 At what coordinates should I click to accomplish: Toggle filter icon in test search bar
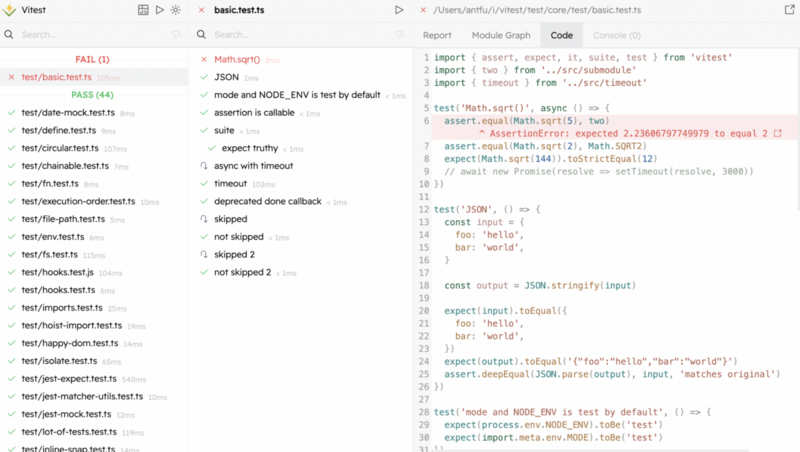click(x=399, y=35)
